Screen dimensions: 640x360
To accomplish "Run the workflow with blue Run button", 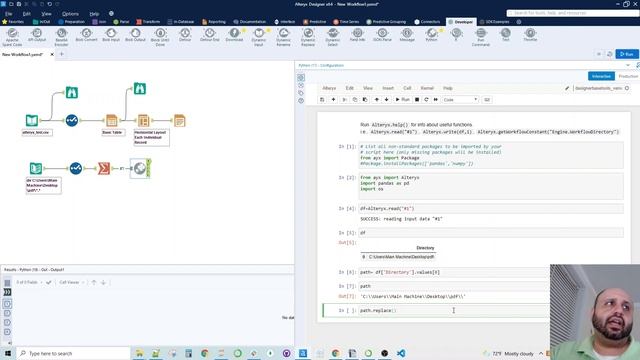I will (627, 54).
